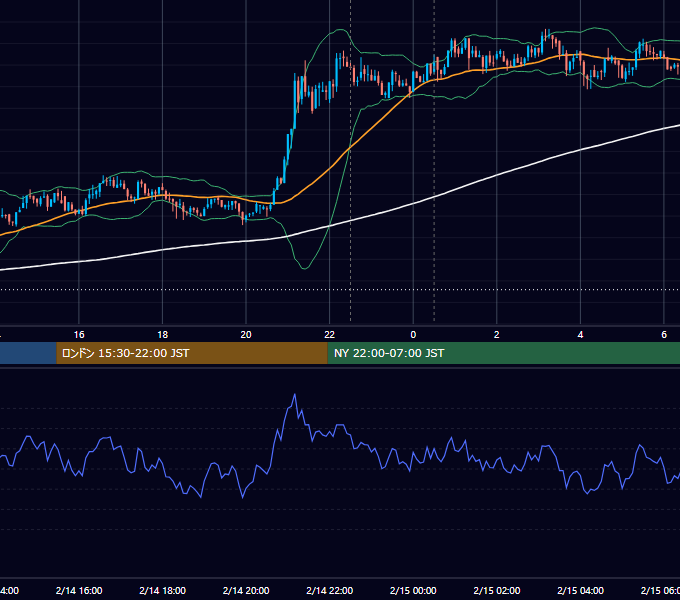The image size is (680, 600).
Task: Click the lowest dip of the lower green band
Action: (304, 268)
